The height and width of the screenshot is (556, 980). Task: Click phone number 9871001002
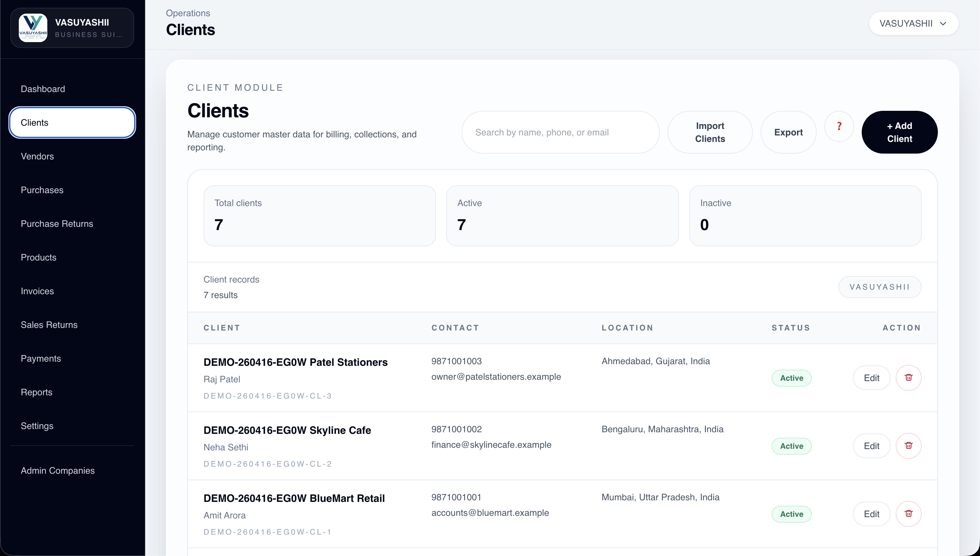click(x=456, y=429)
